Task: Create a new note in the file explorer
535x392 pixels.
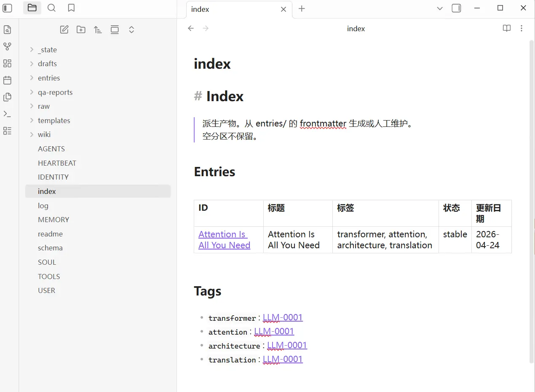Action: pyautogui.click(x=64, y=30)
